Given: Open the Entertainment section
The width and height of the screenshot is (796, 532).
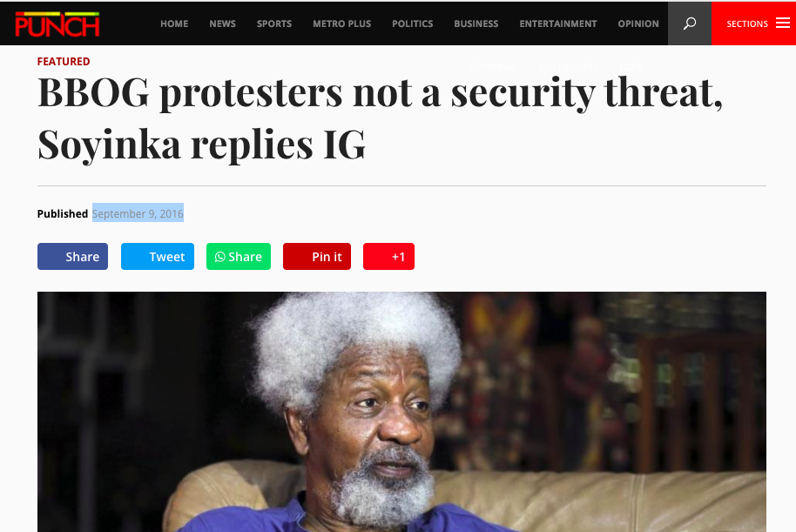Looking at the screenshot, I should click(x=558, y=24).
